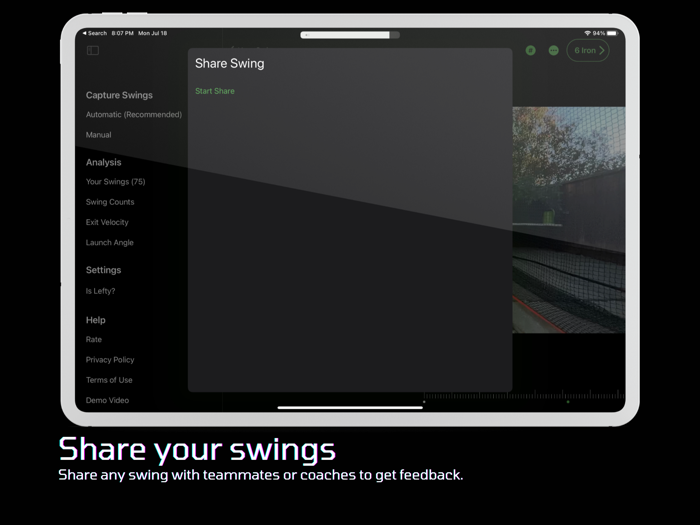Tap the Search back link in status bar
The image size is (700, 525).
[95, 33]
